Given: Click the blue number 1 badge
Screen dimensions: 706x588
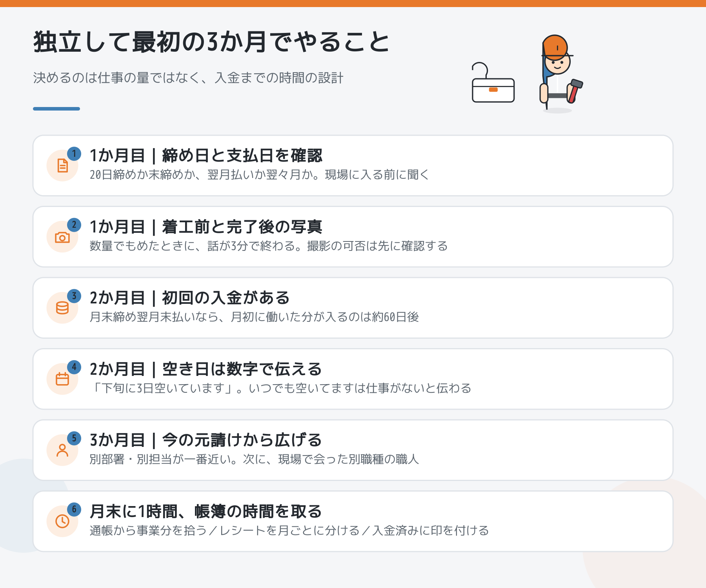Looking at the screenshot, I should tap(74, 154).
